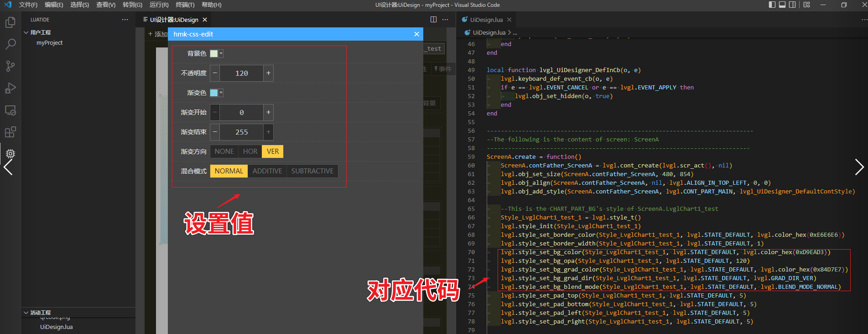This screenshot has height=334, width=868.
Task: Click the split editor icon
Action: 433,20
